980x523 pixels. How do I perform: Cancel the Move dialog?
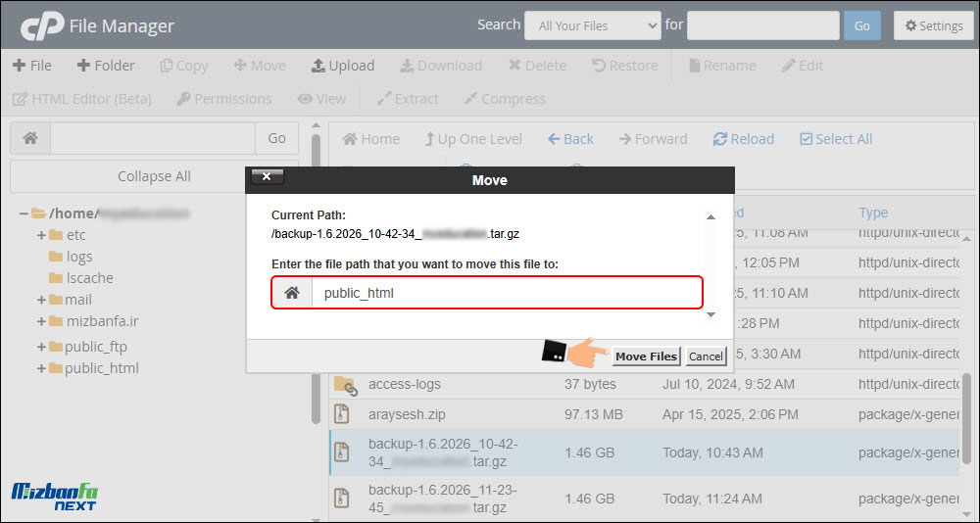[x=706, y=357]
